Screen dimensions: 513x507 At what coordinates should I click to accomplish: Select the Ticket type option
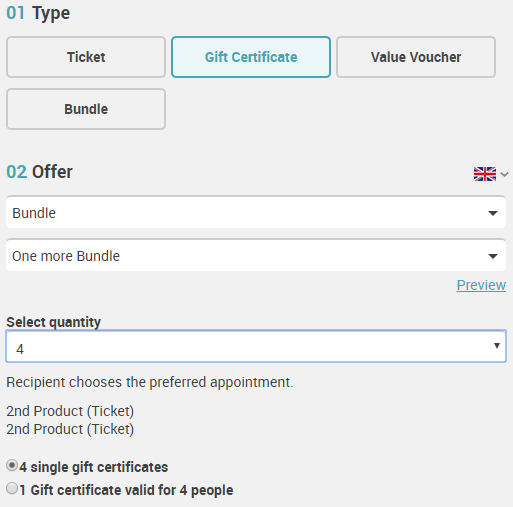(86, 57)
